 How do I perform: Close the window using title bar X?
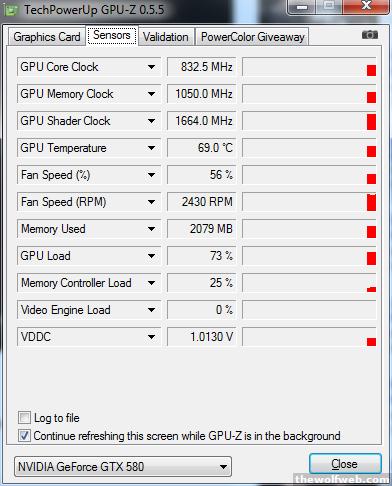[x=366, y=6]
